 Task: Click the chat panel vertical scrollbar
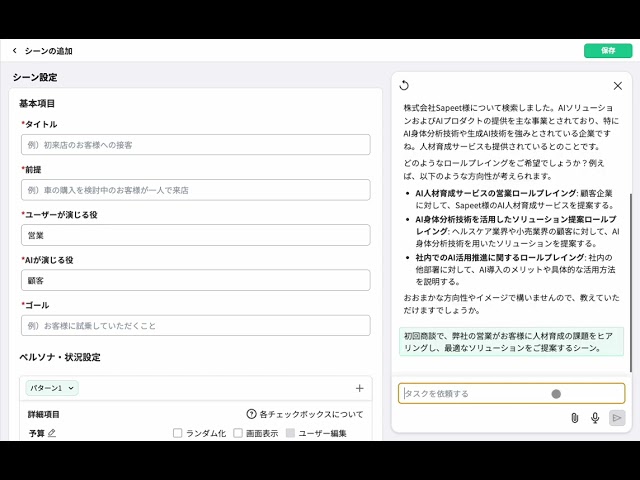coord(631,282)
